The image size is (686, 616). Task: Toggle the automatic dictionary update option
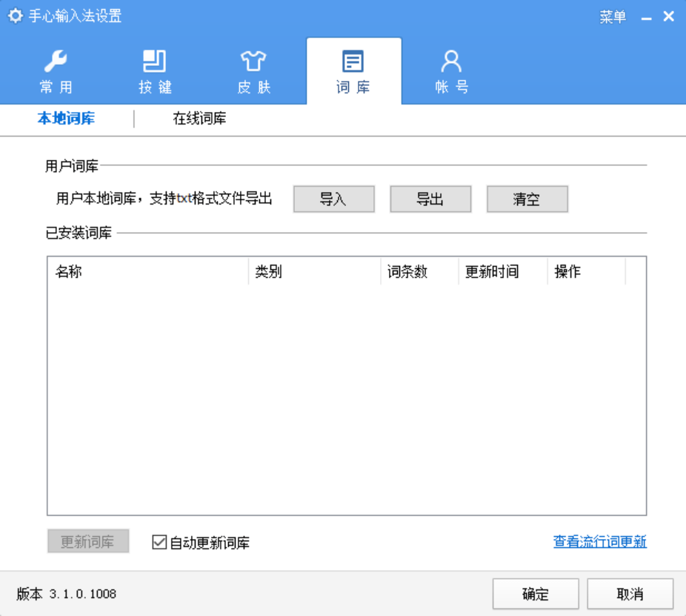tap(158, 543)
